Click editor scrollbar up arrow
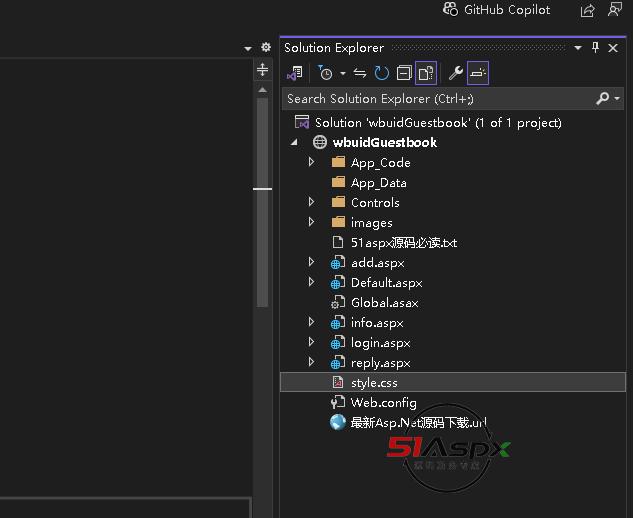The image size is (633, 518). [x=262, y=90]
